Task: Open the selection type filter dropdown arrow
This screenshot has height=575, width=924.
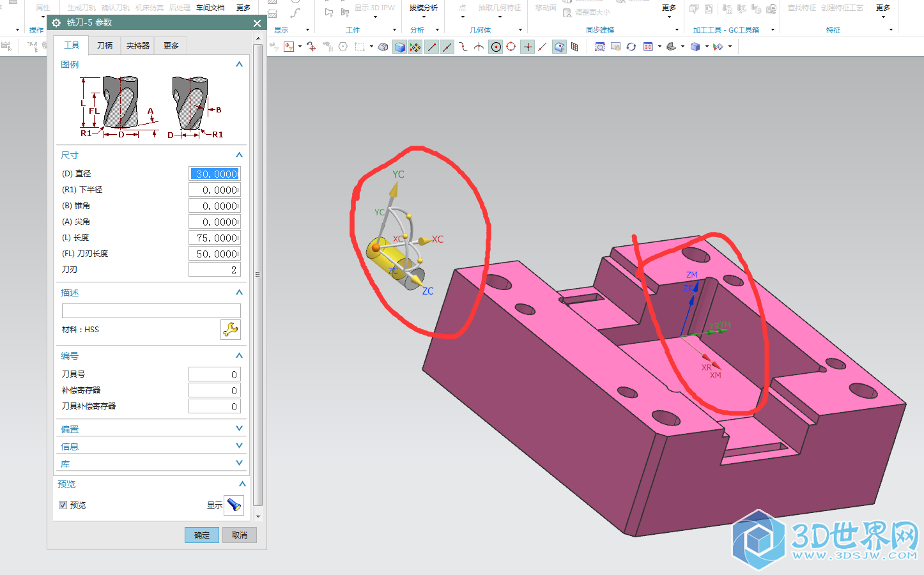Action: point(300,47)
